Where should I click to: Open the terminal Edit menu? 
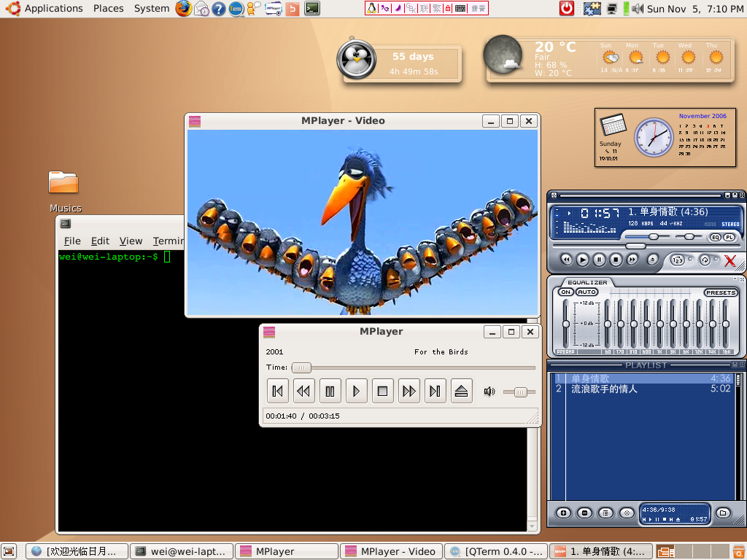(100, 241)
